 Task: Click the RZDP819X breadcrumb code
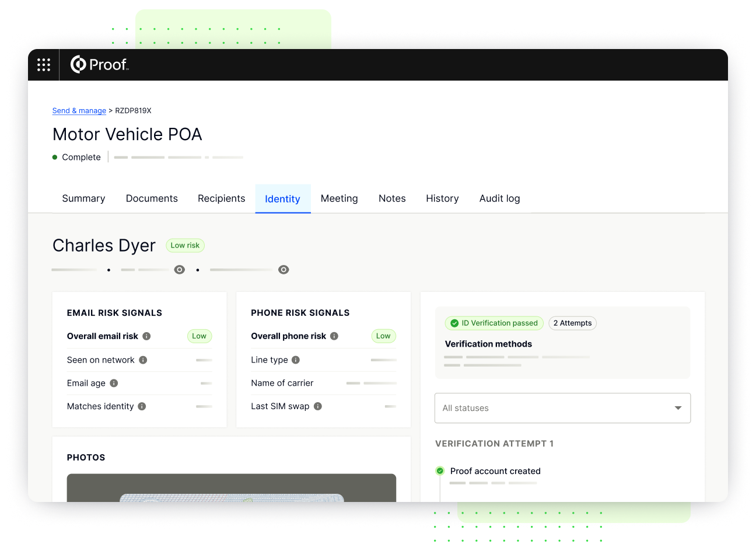(133, 110)
